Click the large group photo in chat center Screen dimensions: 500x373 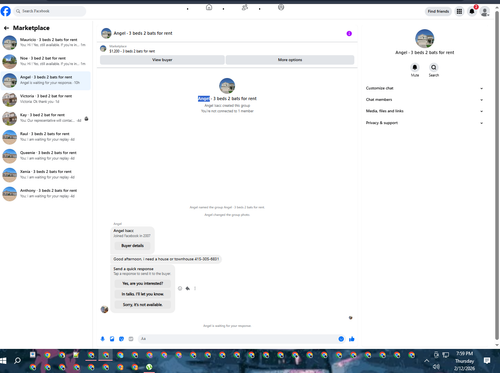(227, 86)
